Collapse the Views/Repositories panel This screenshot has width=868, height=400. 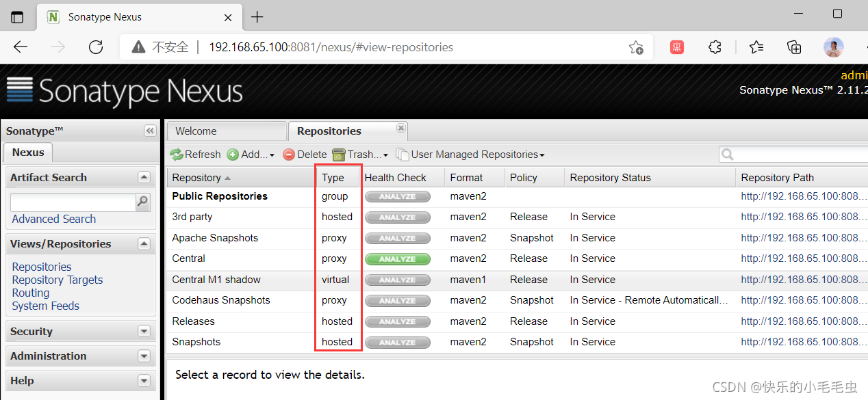click(144, 243)
